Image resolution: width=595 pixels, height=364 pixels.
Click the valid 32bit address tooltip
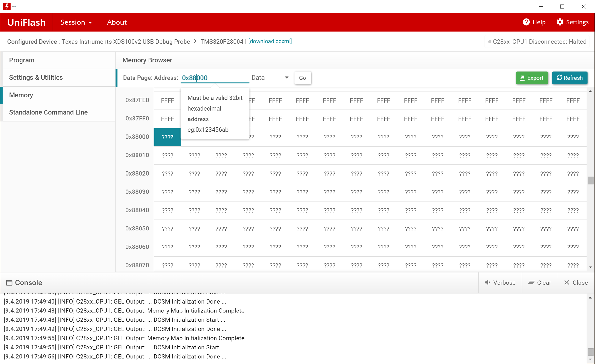click(x=215, y=114)
